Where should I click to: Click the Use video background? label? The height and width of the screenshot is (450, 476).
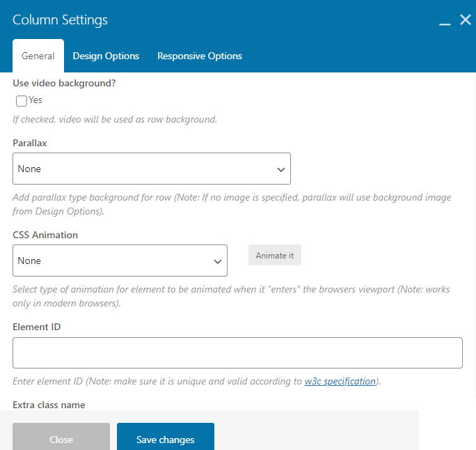click(64, 84)
